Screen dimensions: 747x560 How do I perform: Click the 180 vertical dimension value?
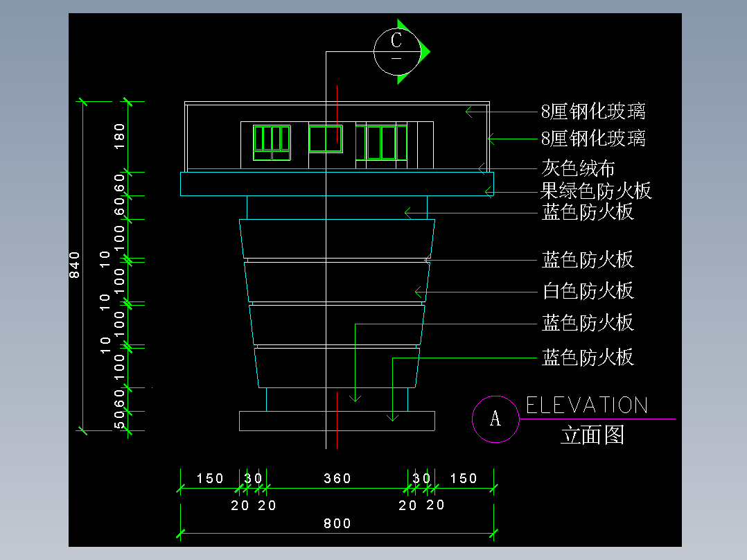click(x=119, y=137)
